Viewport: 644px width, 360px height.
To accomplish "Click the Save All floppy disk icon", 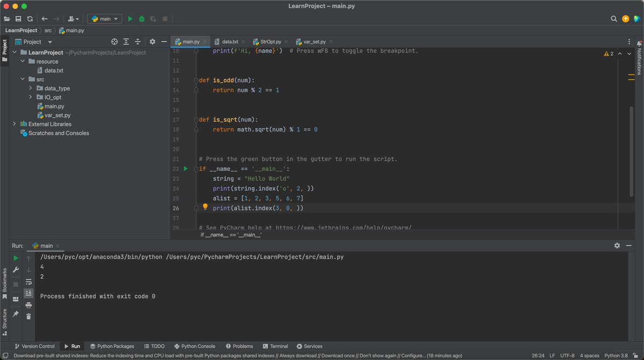I will [x=18, y=19].
